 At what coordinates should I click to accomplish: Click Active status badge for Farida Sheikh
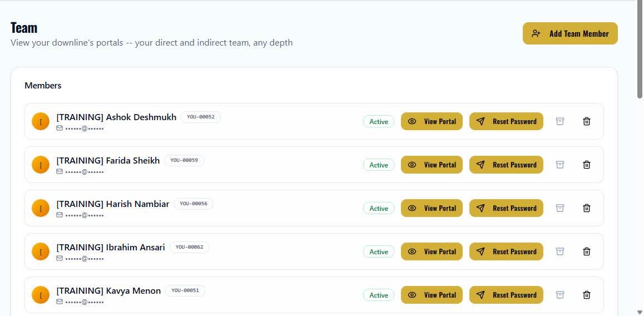pyautogui.click(x=379, y=165)
